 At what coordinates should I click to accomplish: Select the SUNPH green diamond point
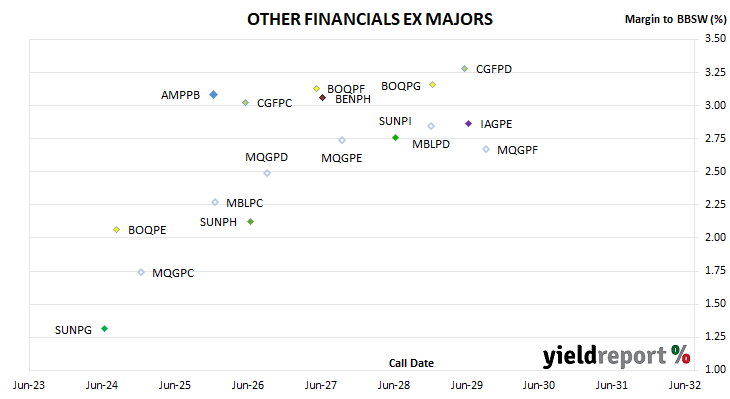(250, 222)
